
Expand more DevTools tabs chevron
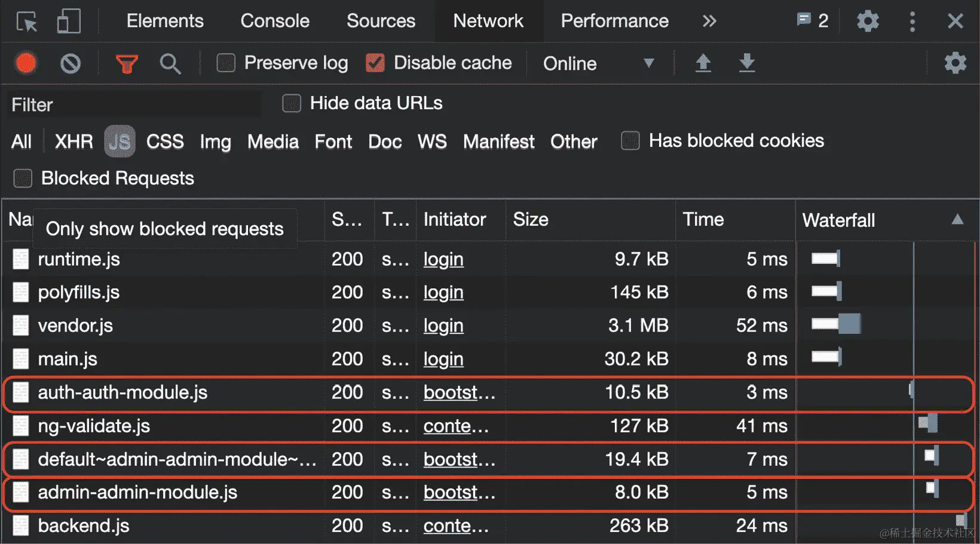[x=709, y=21]
